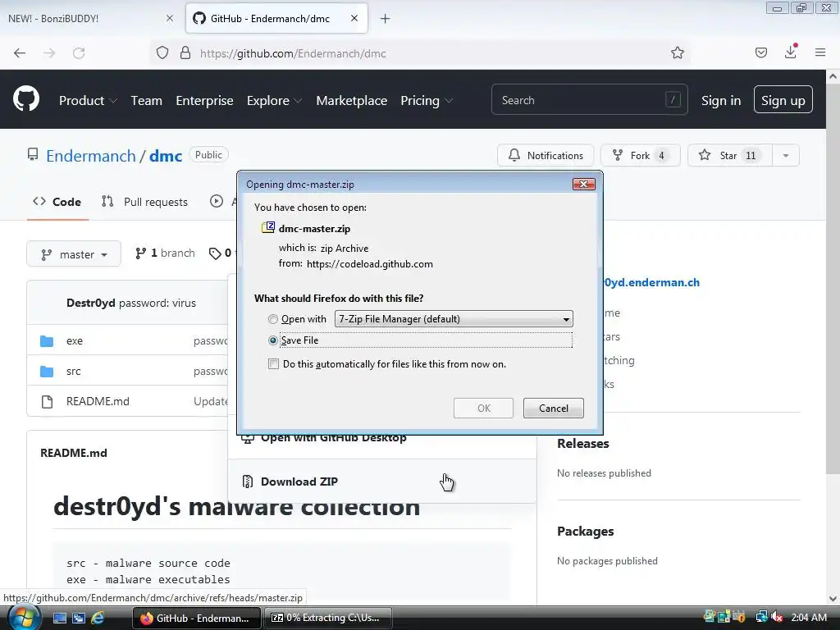Select the Save File radio button
Viewport: 840px width, 630px height.
tap(273, 340)
